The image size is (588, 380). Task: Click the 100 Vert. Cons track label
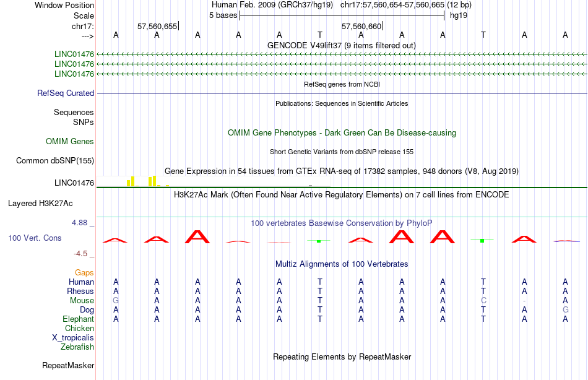(x=35, y=238)
